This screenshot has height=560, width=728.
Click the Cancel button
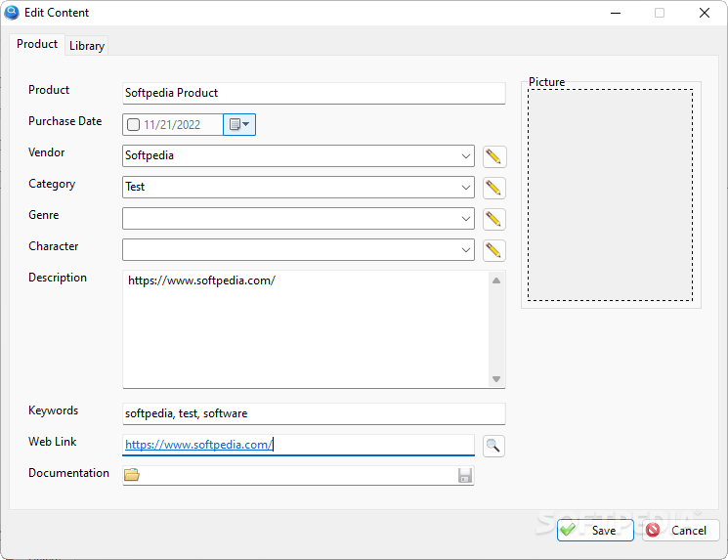point(681,530)
